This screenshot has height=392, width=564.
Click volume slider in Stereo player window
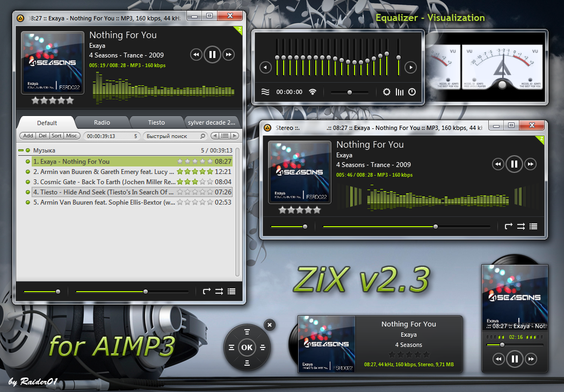pos(289,227)
